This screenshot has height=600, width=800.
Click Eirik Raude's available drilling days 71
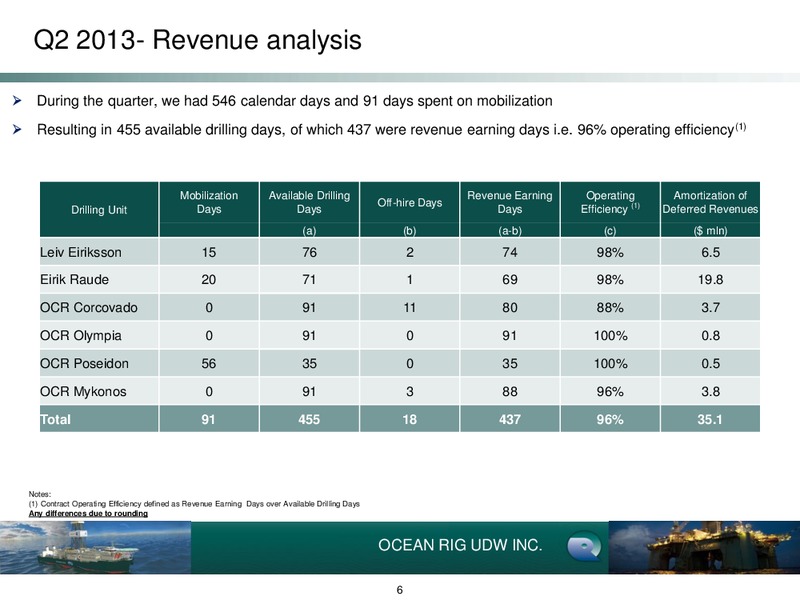tap(309, 280)
